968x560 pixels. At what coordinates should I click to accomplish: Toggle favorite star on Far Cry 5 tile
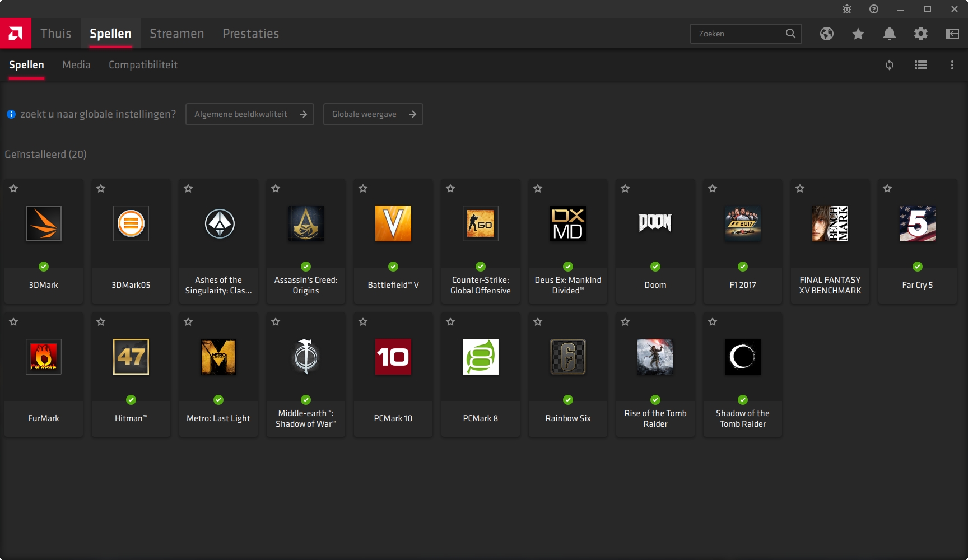coord(887,189)
